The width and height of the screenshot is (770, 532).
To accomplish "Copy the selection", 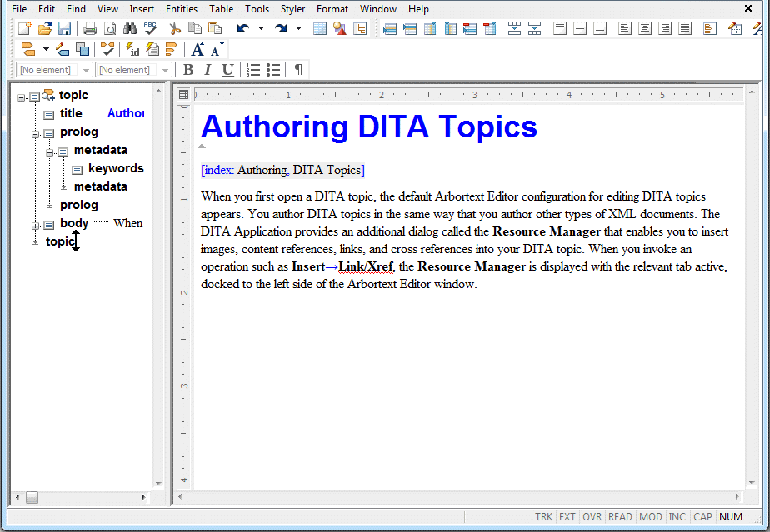I will [x=195, y=28].
